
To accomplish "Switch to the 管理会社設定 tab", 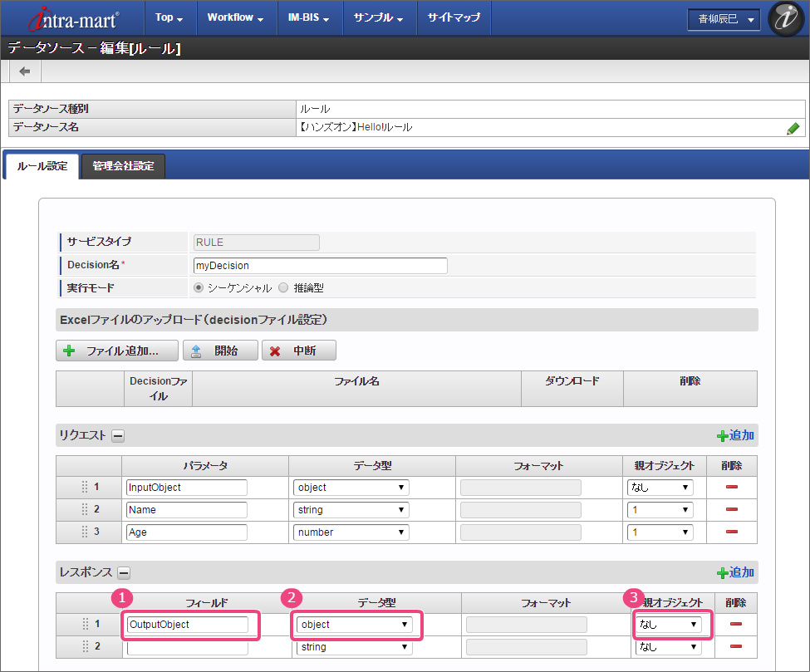I will pyautogui.click(x=123, y=166).
